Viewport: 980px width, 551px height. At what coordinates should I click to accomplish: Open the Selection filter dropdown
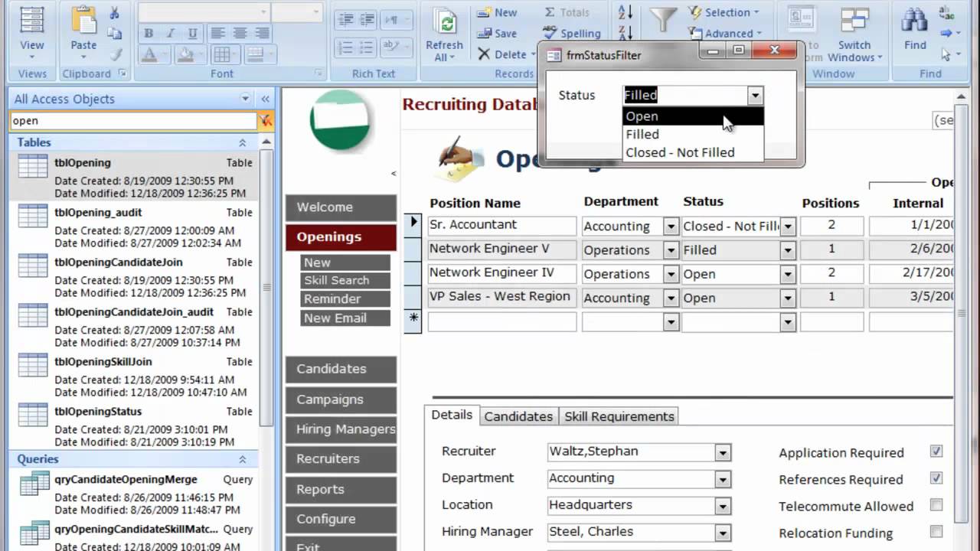(724, 12)
